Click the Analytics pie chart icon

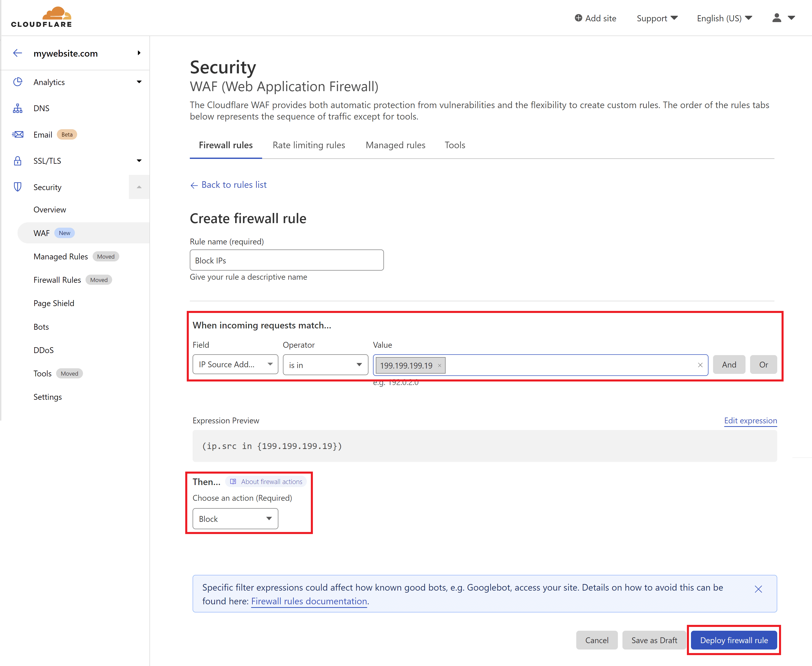coord(18,82)
